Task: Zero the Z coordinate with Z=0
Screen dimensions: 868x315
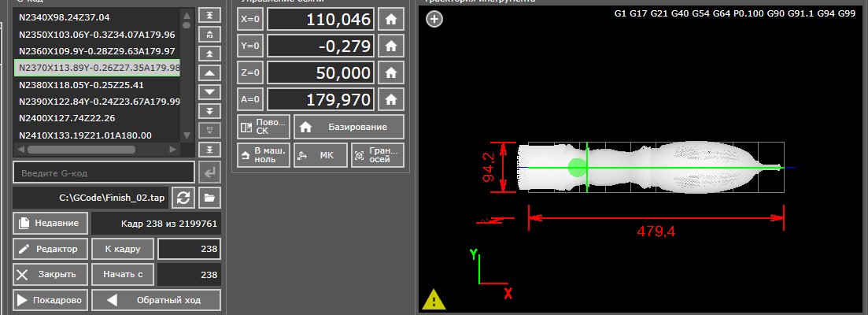Action: pos(250,72)
